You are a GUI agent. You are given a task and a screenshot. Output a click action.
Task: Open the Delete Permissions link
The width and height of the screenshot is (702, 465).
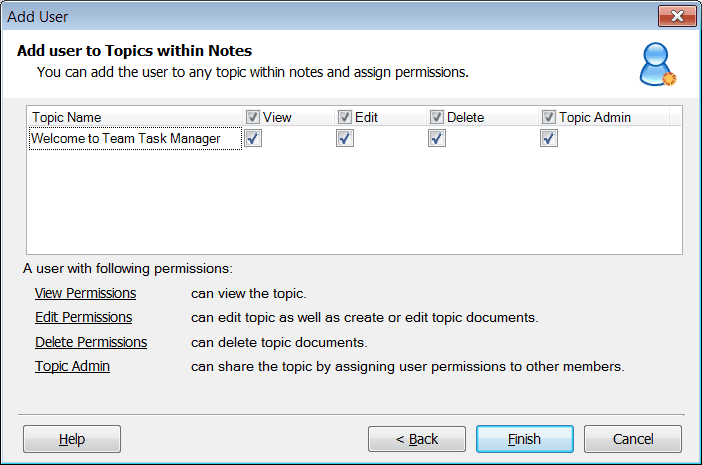pos(91,342)
